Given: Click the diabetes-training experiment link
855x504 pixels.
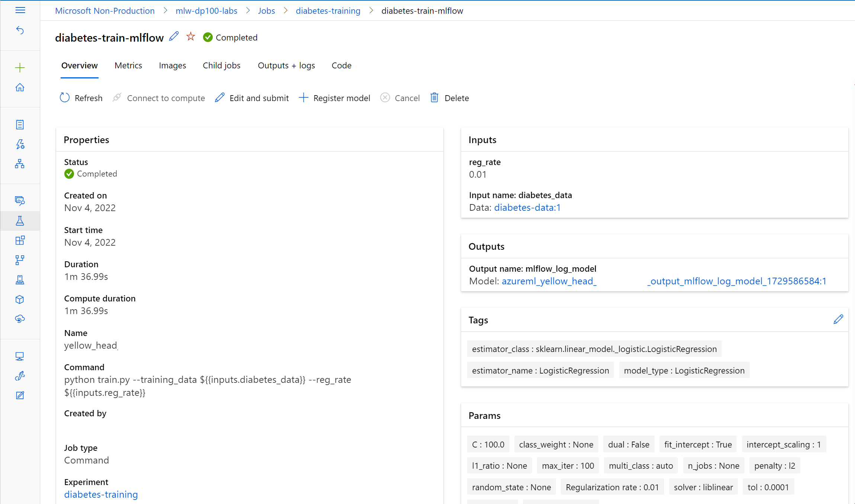Looking at the screenshot, I should tap(102, 494).
